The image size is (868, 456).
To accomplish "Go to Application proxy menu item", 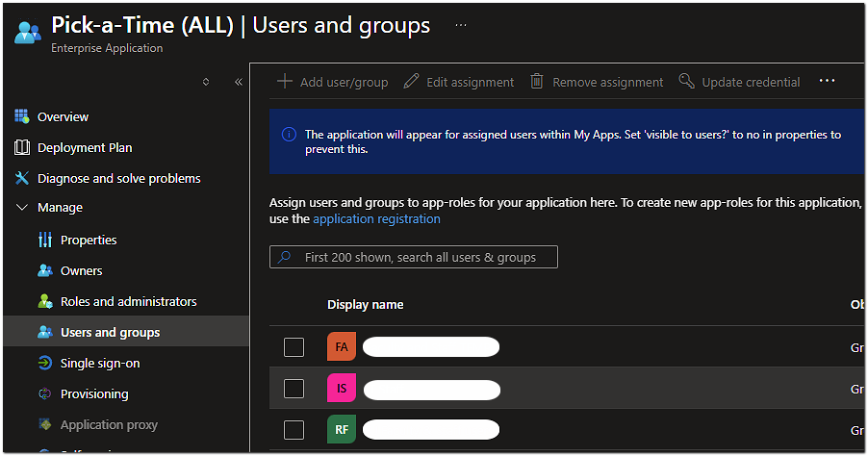I will (x=109, y=424).
